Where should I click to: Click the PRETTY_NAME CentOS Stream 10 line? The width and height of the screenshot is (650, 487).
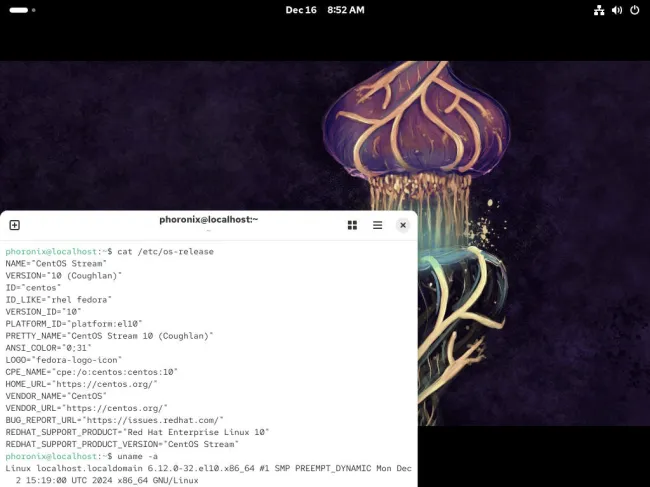(x=109, y=335)
